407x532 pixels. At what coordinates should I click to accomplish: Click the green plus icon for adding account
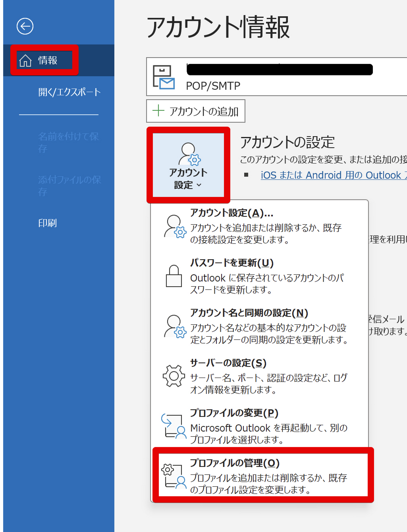pos(158,111)
